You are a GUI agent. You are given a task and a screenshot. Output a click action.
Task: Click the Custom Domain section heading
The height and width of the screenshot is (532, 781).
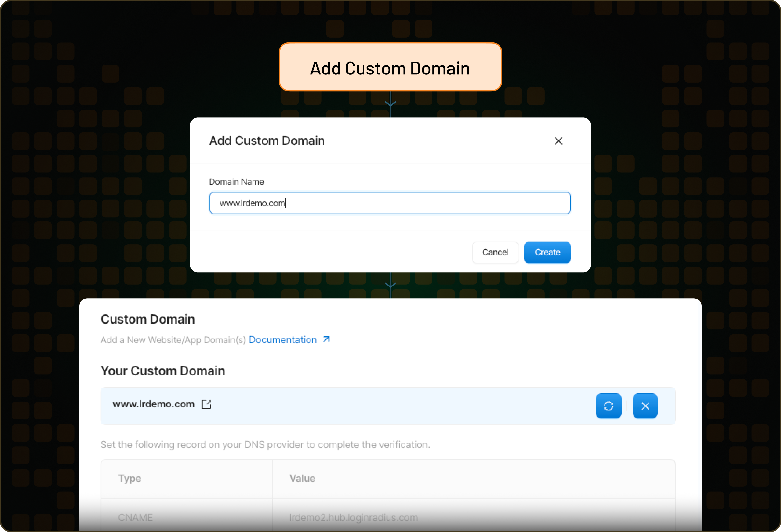(147, 319)
